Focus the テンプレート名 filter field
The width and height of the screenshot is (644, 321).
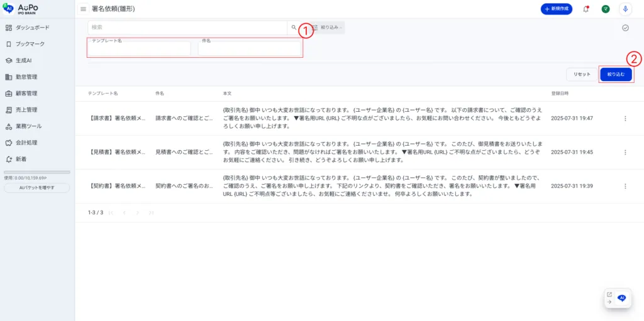[139, 48]
